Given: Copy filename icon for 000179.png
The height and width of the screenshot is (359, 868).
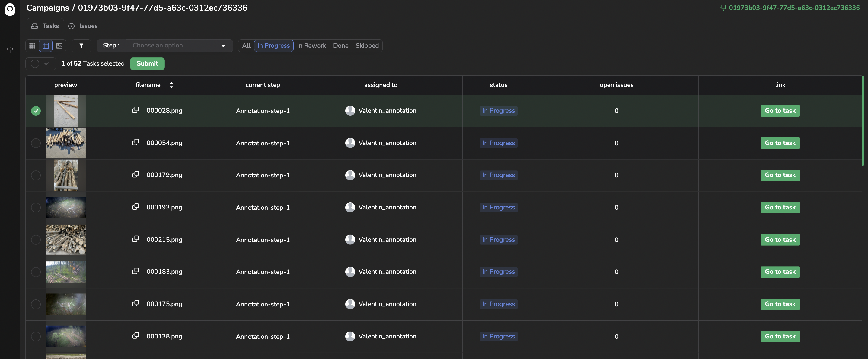Looking at the screenshot, I should pos(136,174).
